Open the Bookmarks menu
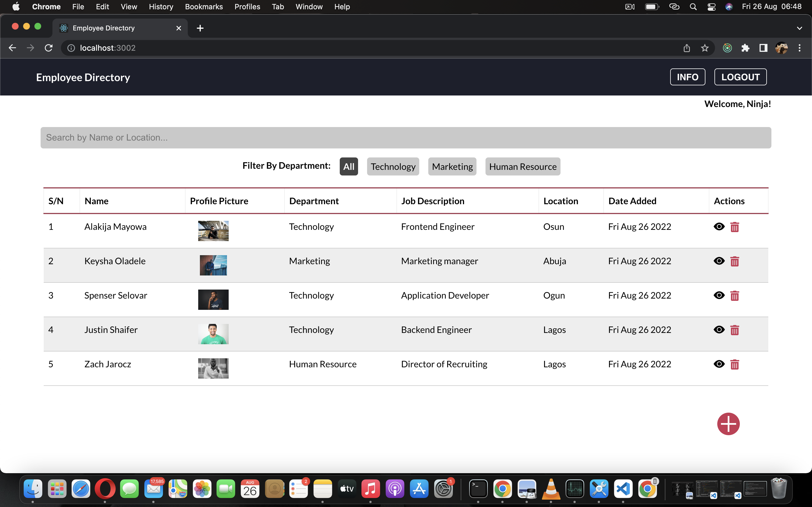Viewport: 812px width, 507px height. [204, 7]
